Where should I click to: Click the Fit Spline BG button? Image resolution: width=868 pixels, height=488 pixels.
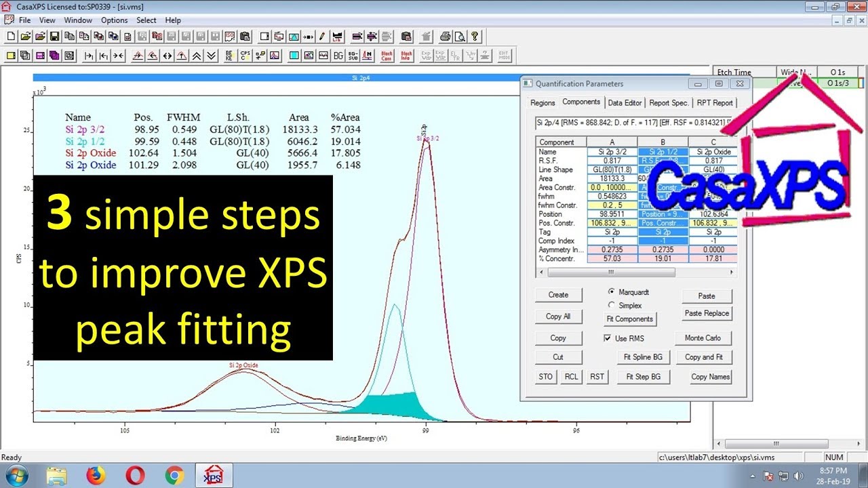pos(643,357)
